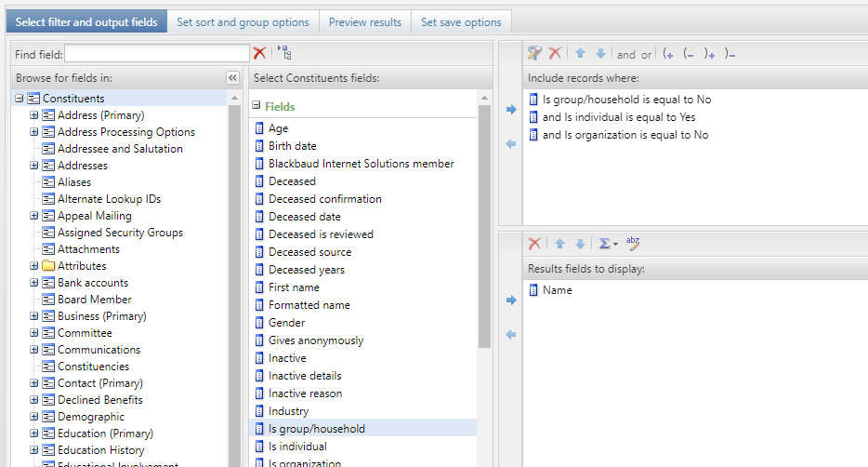Edit the selected filter criteria
868x467 pixels.
coord(534,53)
